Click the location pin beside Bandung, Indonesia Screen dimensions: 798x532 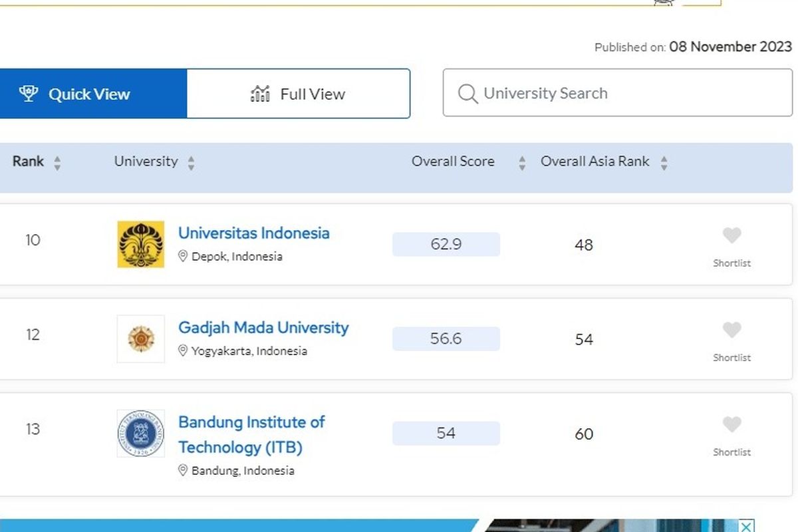184,470
